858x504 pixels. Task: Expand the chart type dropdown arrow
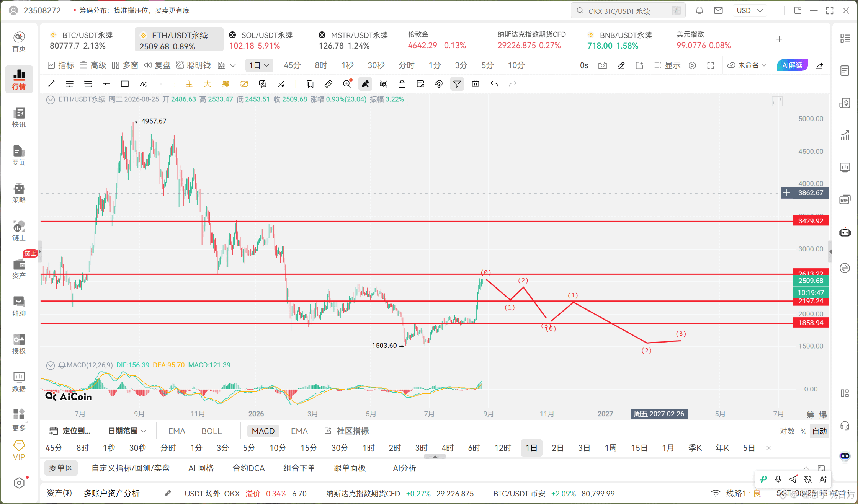tap(233, 65)
